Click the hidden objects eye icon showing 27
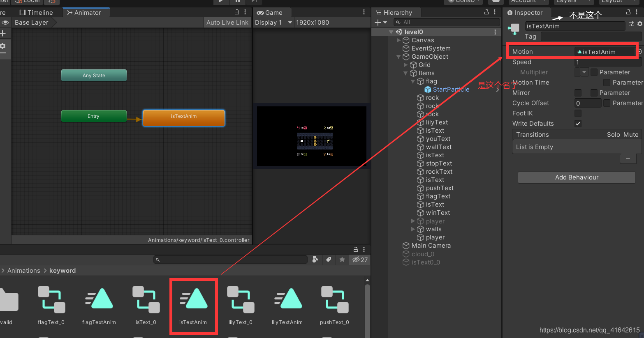The image size is (644, 338). pos(360,260)
